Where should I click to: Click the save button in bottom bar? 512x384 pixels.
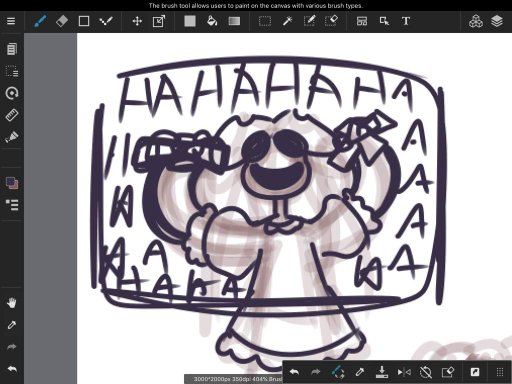click(x=382, y=372)
